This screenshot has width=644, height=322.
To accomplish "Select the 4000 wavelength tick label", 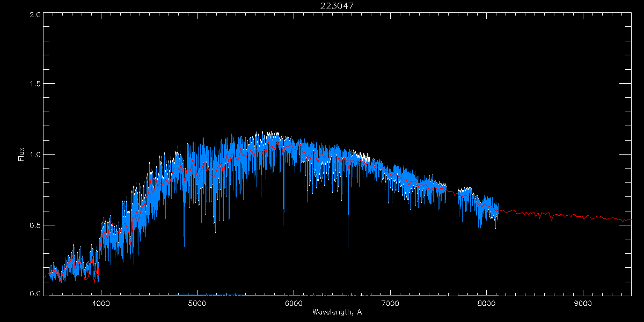I will [101, 303].
